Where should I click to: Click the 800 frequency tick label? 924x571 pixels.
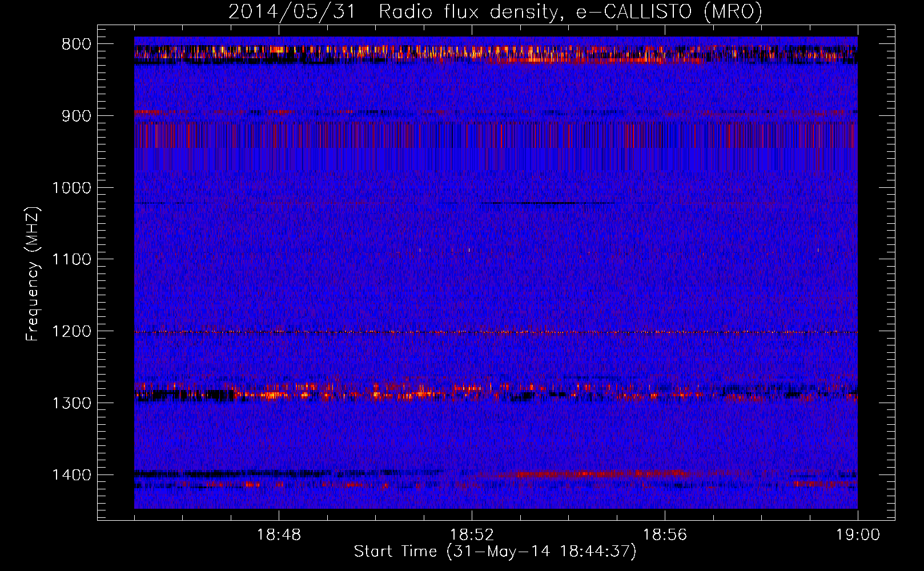pos(77,45)
